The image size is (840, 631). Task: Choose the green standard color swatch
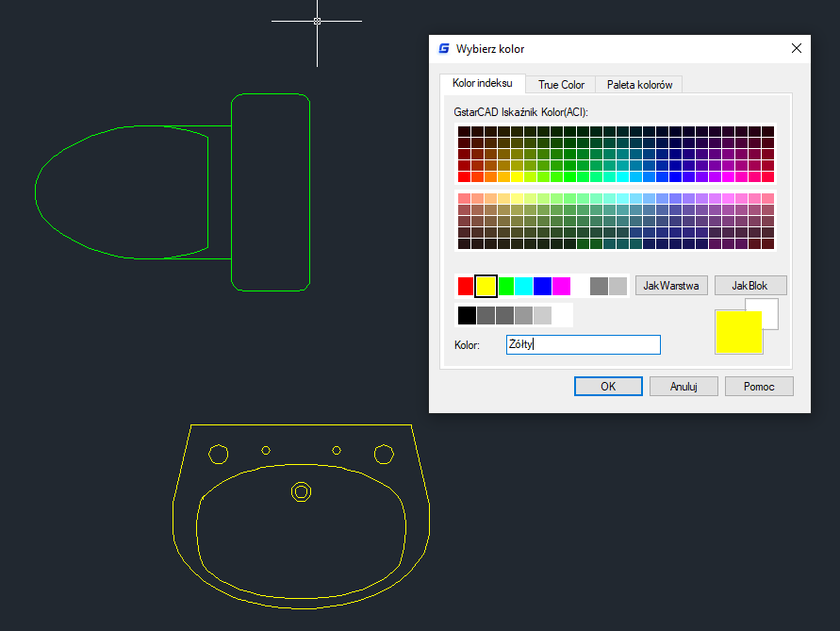tap(505, 286)
